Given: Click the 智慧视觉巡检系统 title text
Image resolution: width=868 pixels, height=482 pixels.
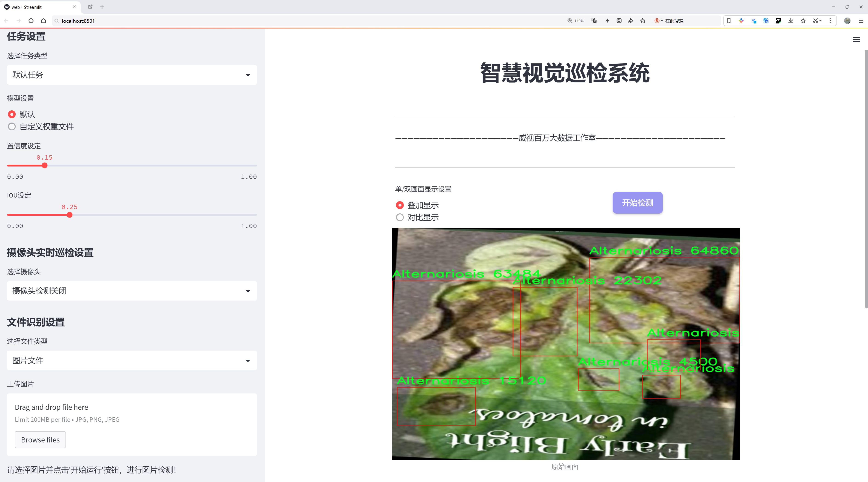Looking at the screenshot, I should 565,73.
